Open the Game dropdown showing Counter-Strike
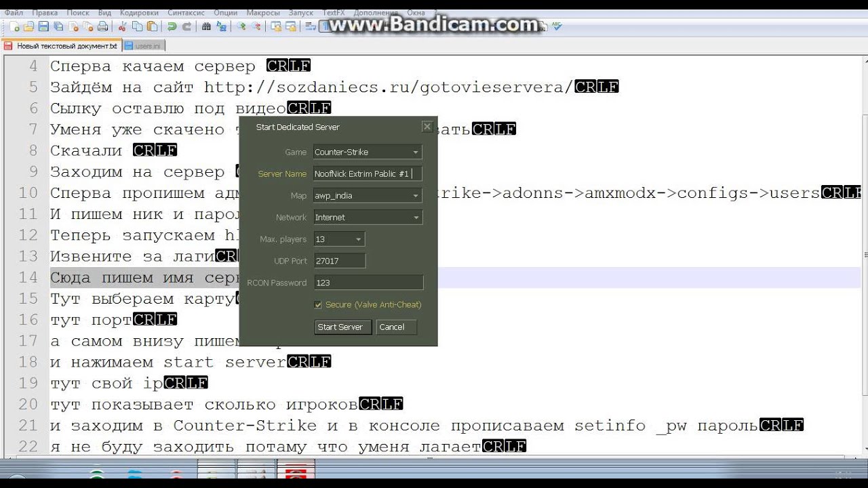 tap(368, 152)
